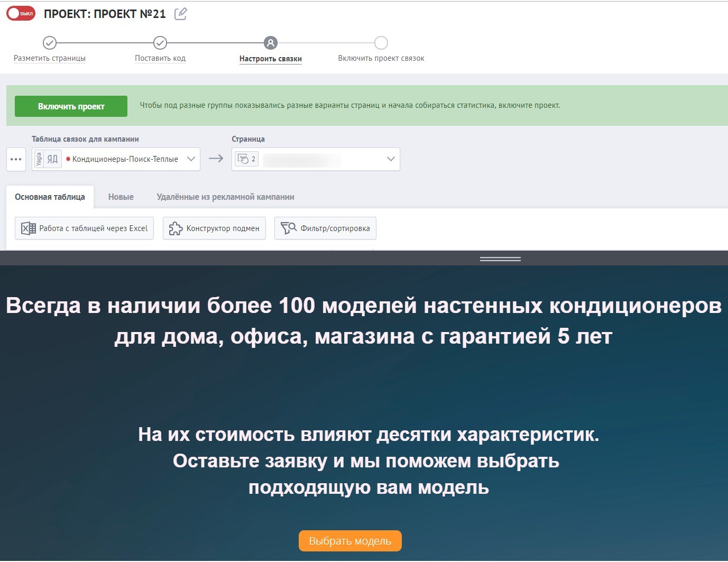Click heading Всегда в наличии более 100 моделей
This screenshot has height=562, width=728.
(364, 320)
